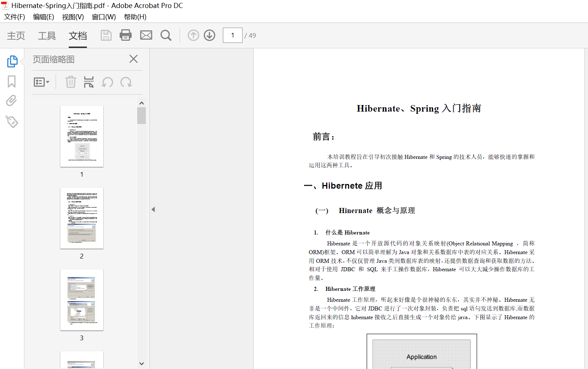Open Page Thumbnails sidebar icon
588x369 pixels.
pos(12,61)
